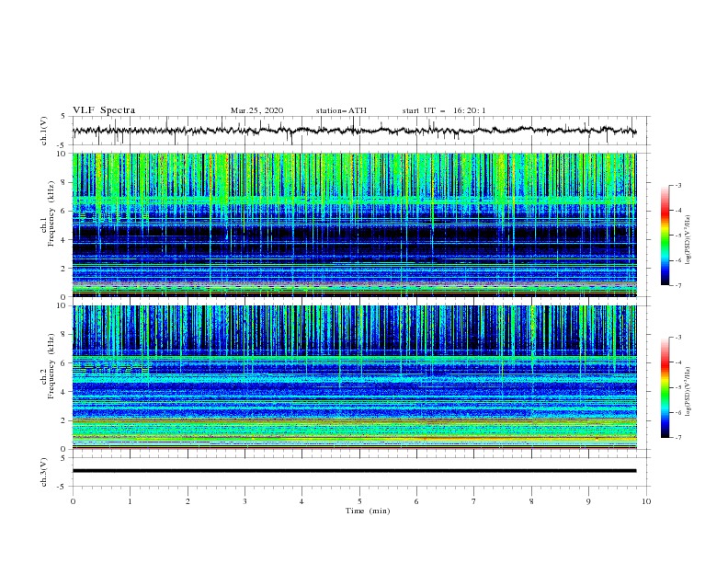Select the ch.2 colorbar "log(PSD)(V²/Hz)" label
The width and height of the screenshot is (728, 563).
[x=688, y=391]
